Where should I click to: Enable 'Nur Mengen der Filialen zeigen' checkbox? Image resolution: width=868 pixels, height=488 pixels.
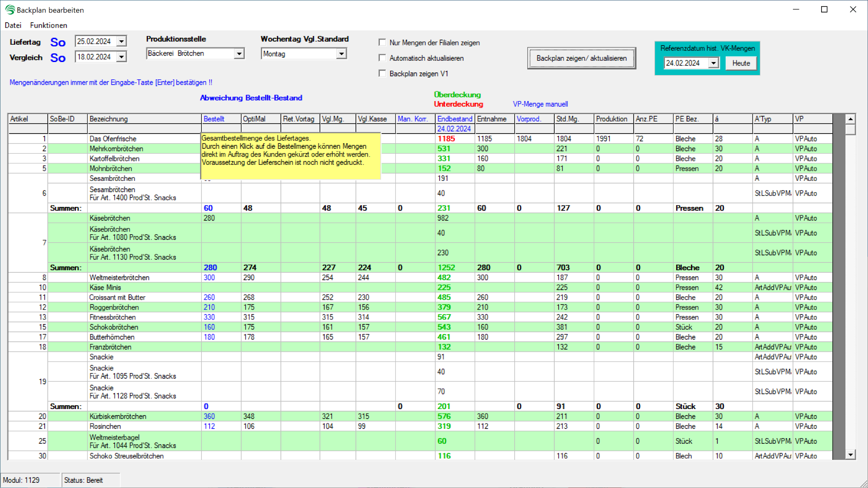382,43
